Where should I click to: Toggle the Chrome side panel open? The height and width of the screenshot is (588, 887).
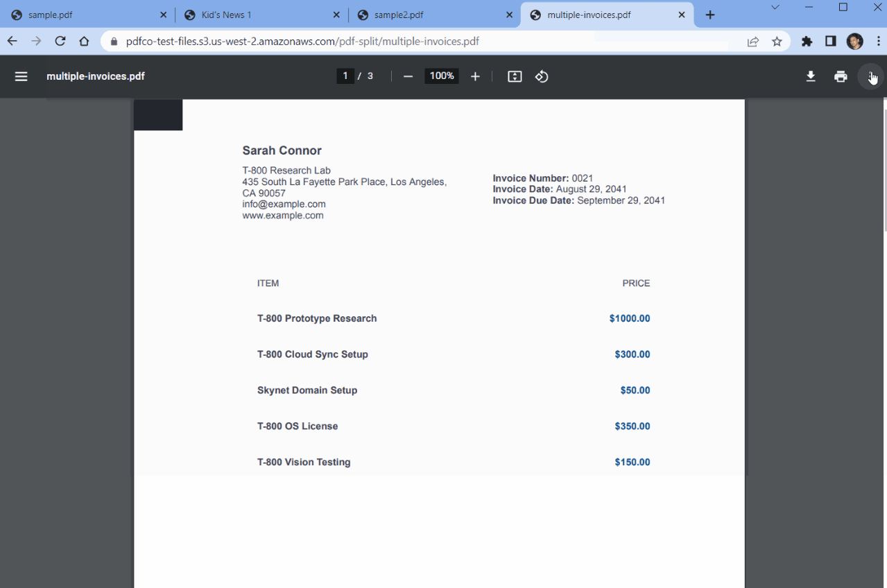[830, 41]
